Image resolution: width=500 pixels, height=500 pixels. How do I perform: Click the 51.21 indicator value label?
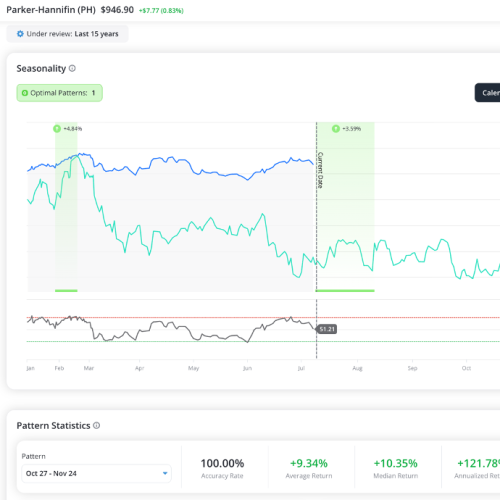(327, 329)
